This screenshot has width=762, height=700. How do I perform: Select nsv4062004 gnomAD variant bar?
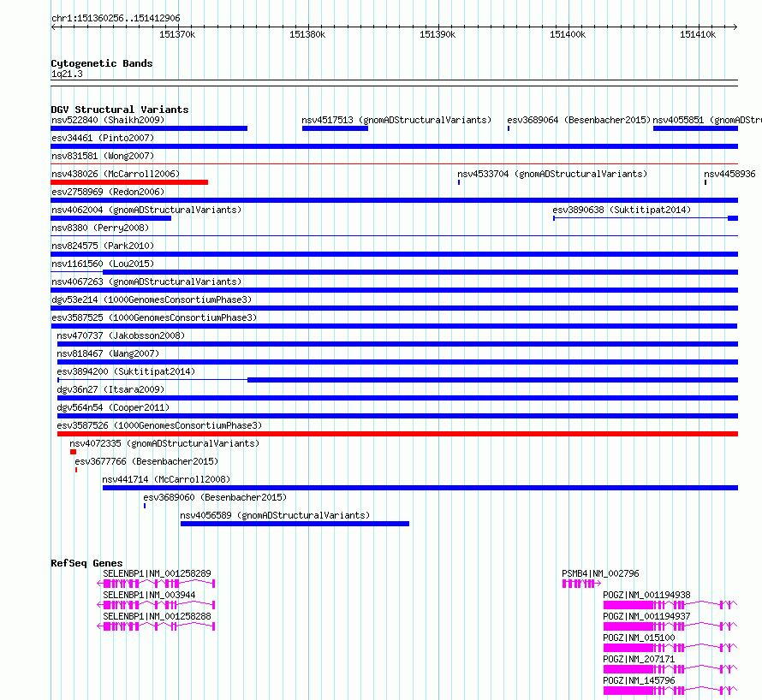tap(110, 218)
